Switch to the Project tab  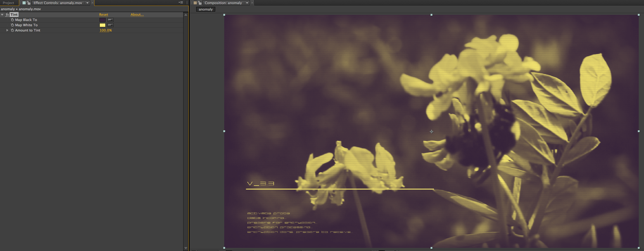pos(8,3)
